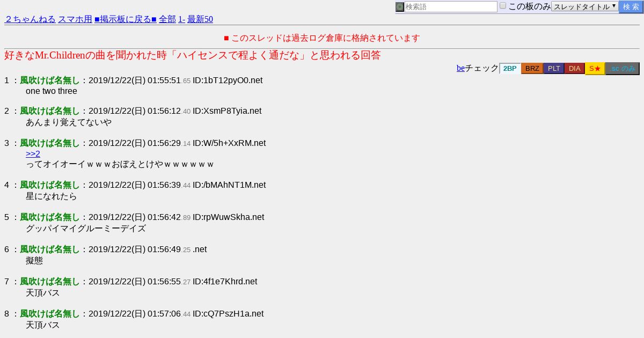Image resolution: width=644 pixels, height=338 pixels.
Task: Follow the >>2 reply anchor link
Action: coord(33,154)
